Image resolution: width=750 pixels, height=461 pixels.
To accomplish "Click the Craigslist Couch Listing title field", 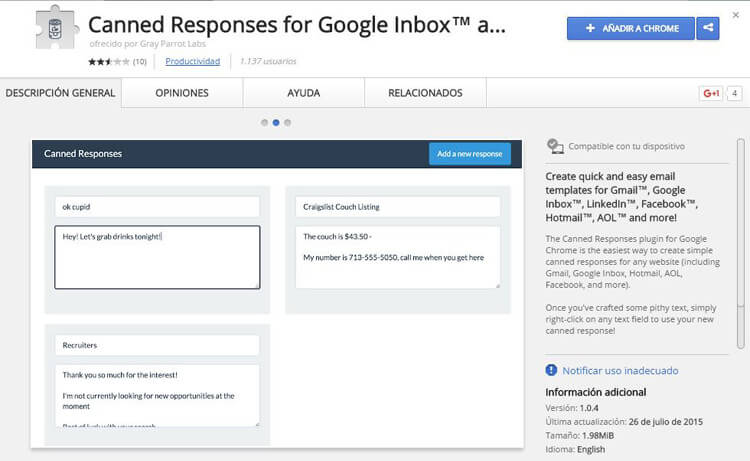I will pyautogui.click(x=398, y=207).
